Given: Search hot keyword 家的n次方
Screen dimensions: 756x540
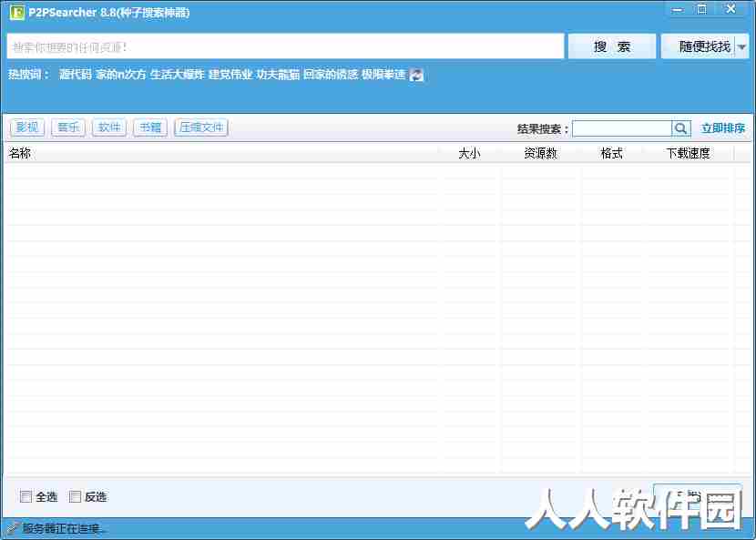Looking at the screenshot, I should click(x=120, y=75).
